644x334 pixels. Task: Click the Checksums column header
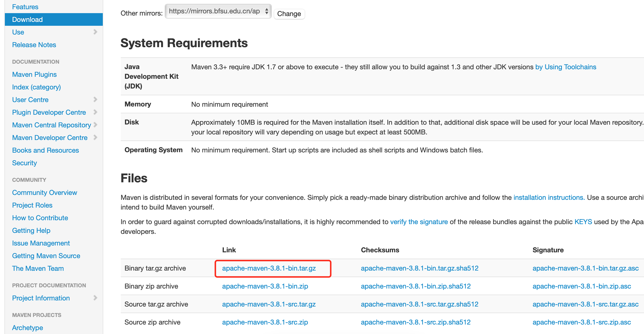pyautogui.click(x=380, y=250)
